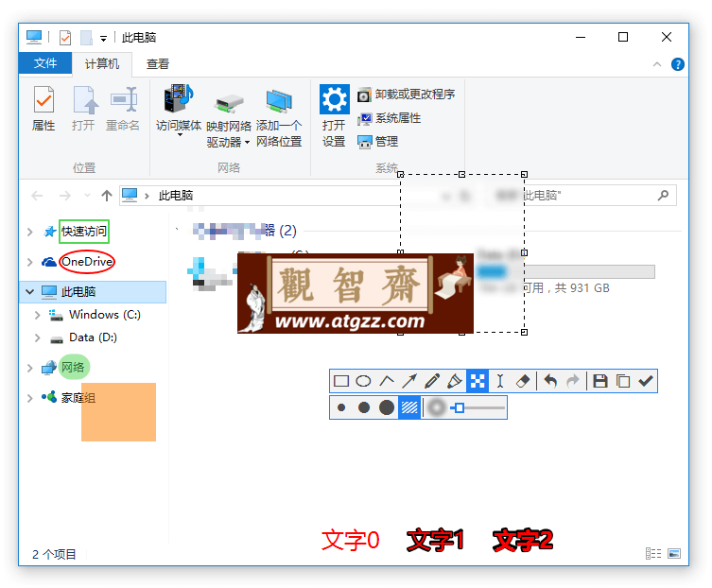Copy the screenshot to clipboard
This screenshot has height=588, width=712.
pos(623,381)
